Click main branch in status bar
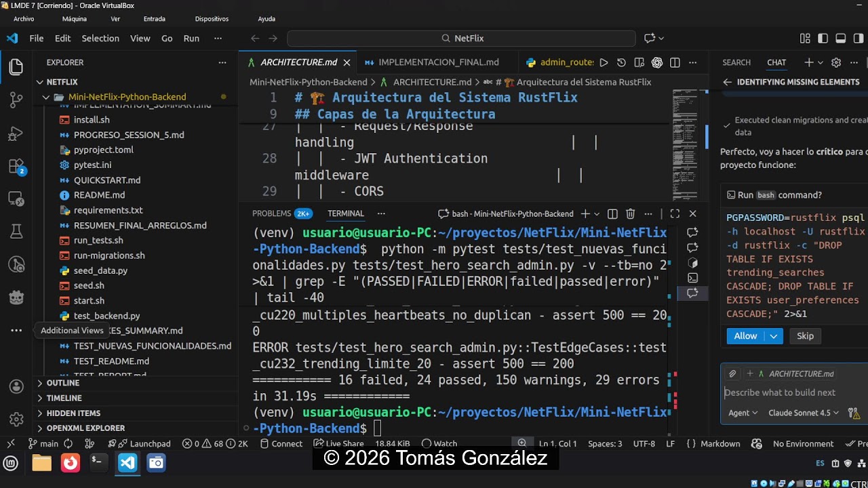The height and width of the screenshot is (488, 868). pos(42,444)
